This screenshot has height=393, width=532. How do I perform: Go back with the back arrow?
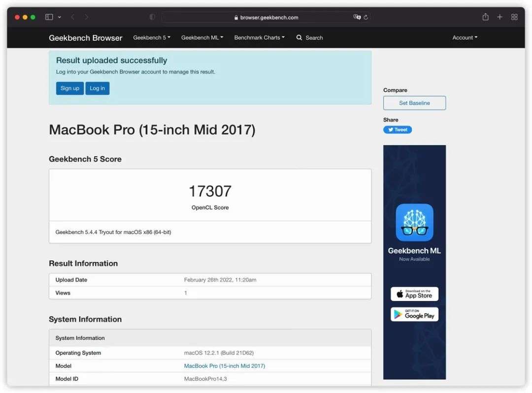[72, 17]
